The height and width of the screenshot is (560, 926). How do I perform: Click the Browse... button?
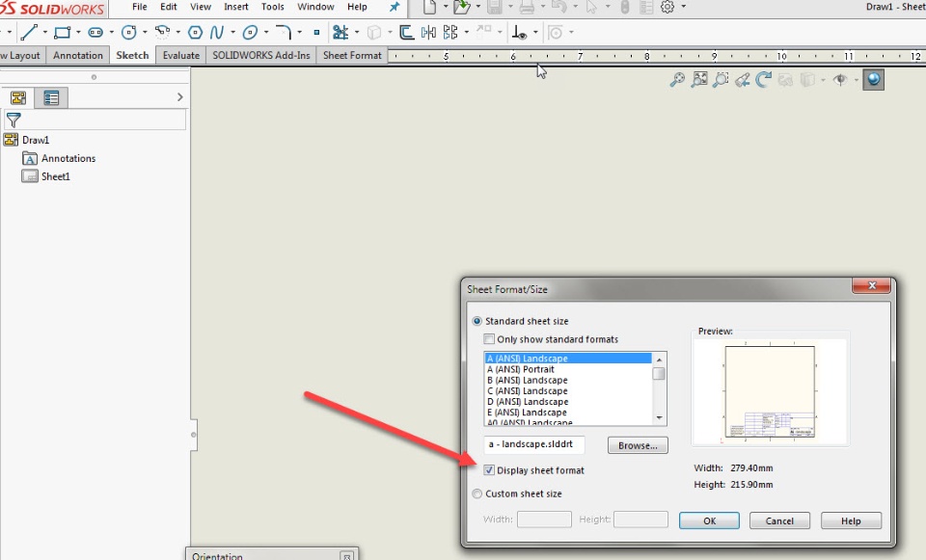[x=638, y=445]
